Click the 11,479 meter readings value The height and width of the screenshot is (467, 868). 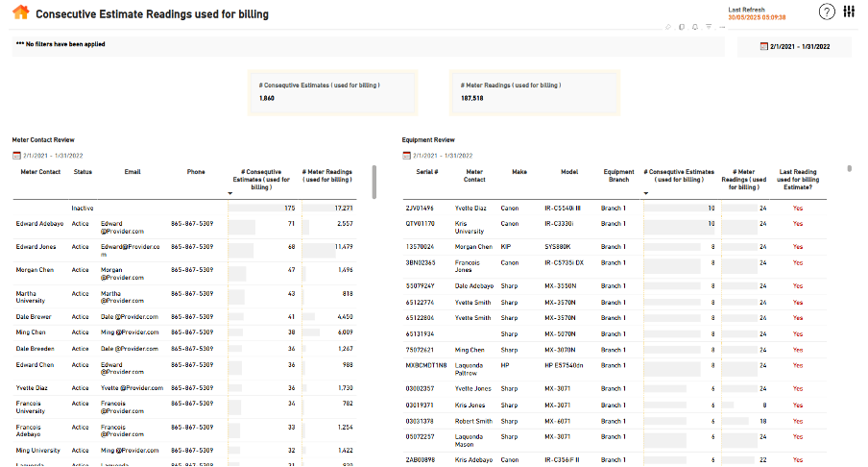pos(343,247)
